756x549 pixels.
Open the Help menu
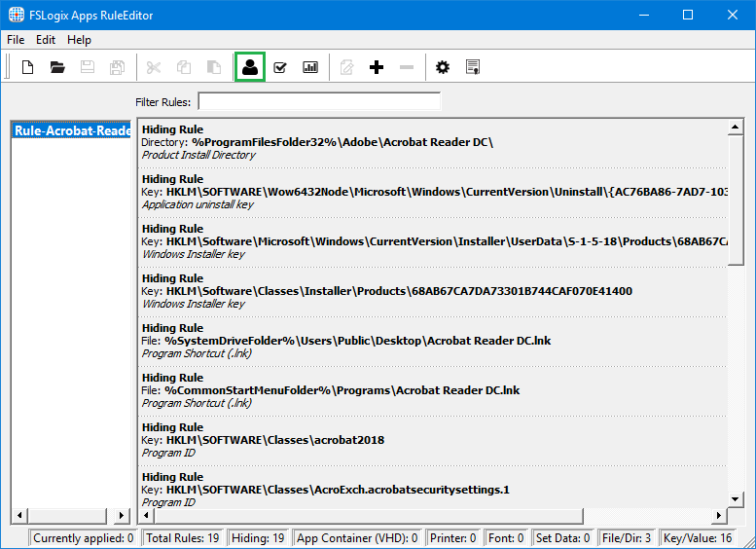pyautogui.click(x=79, y=40)
